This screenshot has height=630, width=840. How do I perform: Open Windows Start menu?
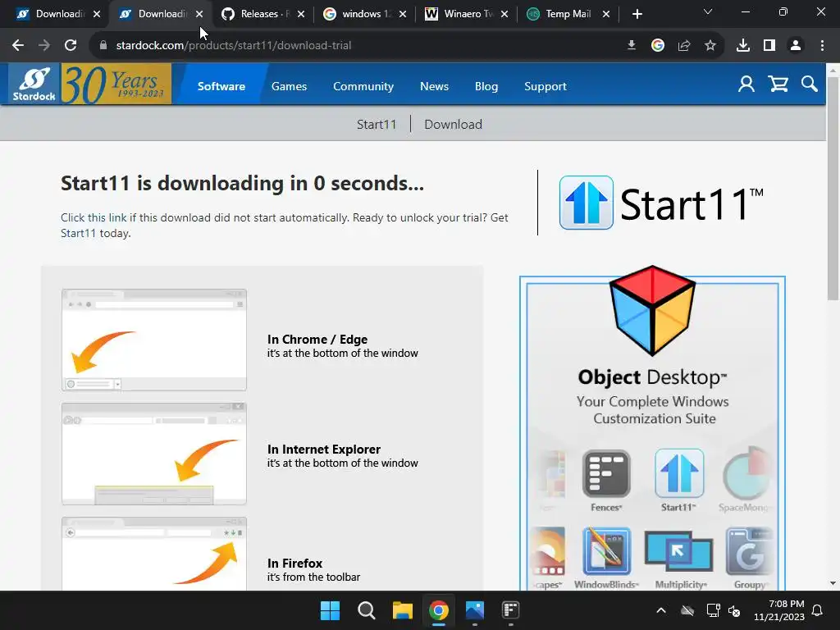(330, 610)
